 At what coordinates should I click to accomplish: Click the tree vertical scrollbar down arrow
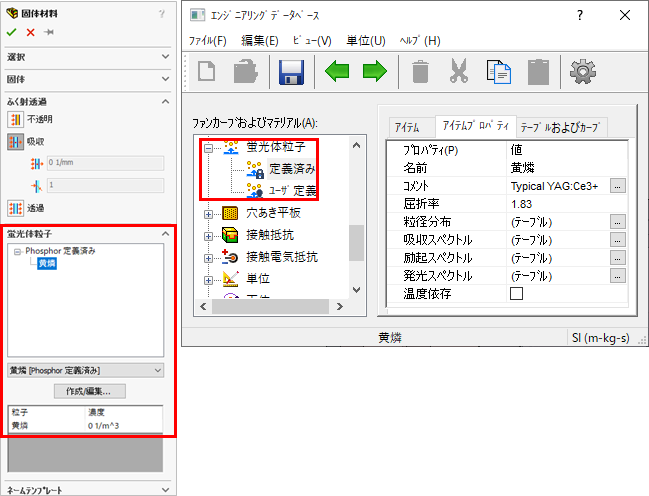[356, 290]
